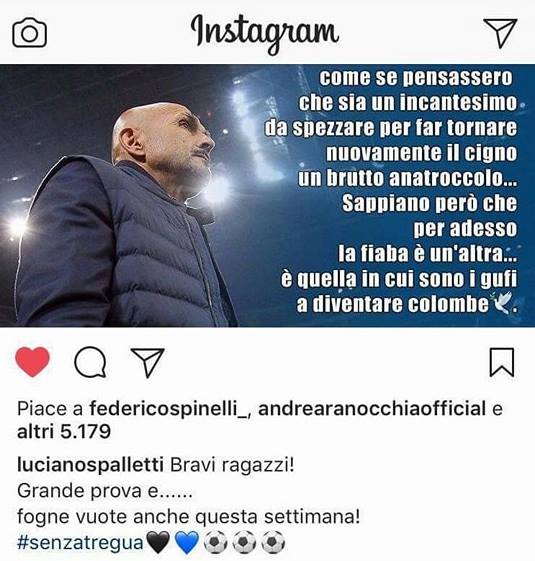The image size is (535, 561).
Task: Open direct messages paper plane icon
Action: point(500,33)
